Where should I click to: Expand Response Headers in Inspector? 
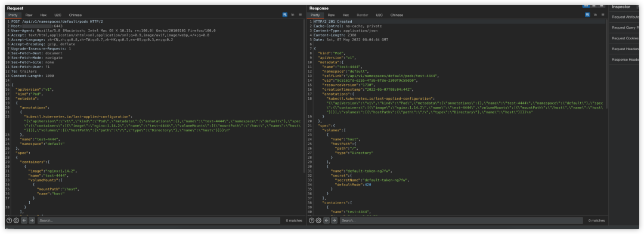coord(624,60)
